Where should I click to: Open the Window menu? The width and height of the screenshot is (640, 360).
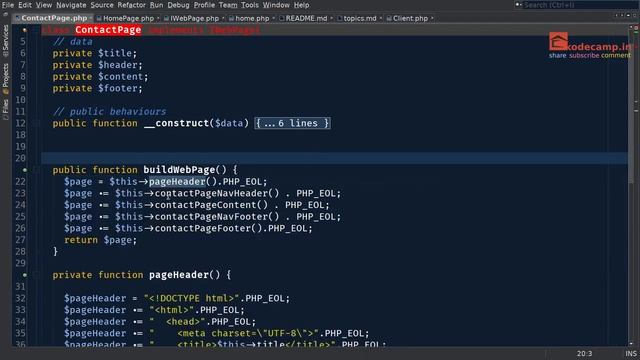[x=276, y=5]
